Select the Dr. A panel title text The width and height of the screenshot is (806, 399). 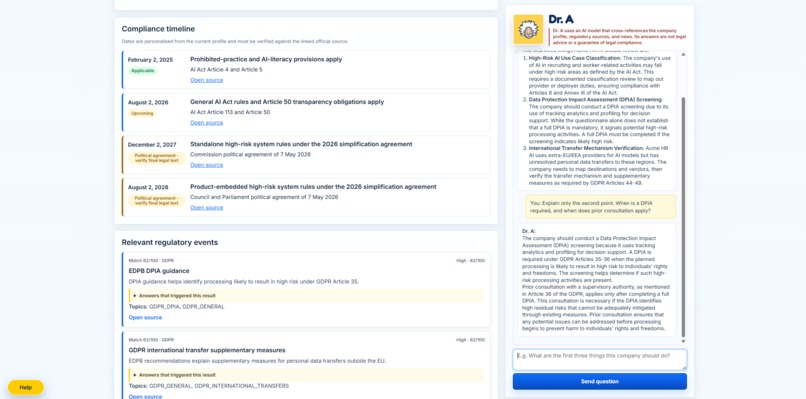(561, 20)
